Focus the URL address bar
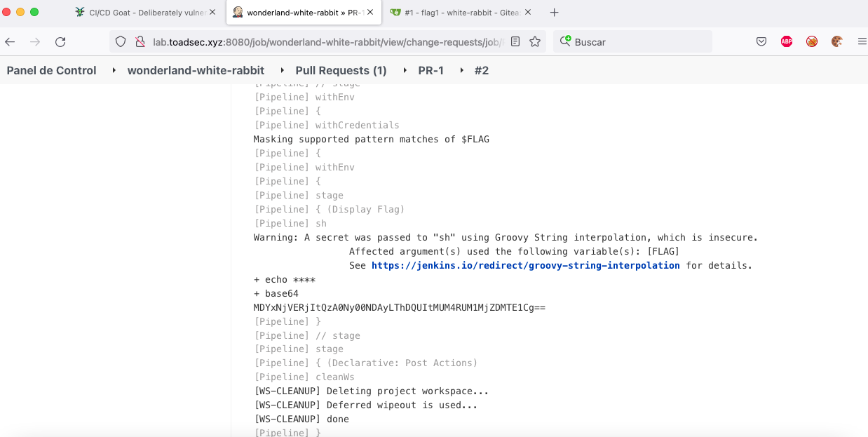Image resolution: width=868 pixels, height=437 pixels. (326, 42)
